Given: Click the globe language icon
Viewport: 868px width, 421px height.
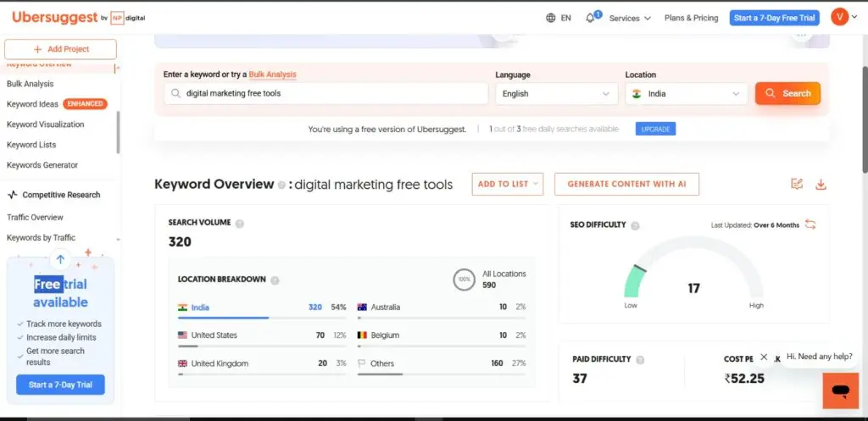Looking at the screenshot, I should point(551,18).
